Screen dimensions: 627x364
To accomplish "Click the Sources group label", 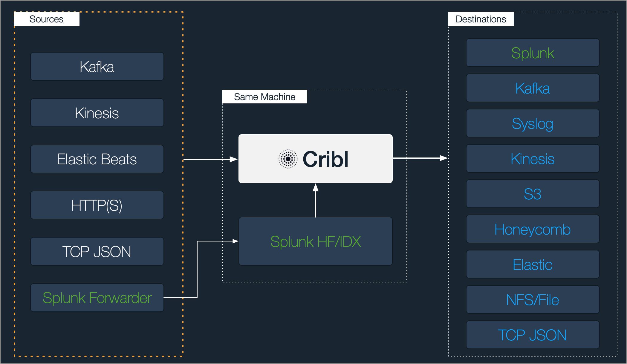I will point(47,19).
